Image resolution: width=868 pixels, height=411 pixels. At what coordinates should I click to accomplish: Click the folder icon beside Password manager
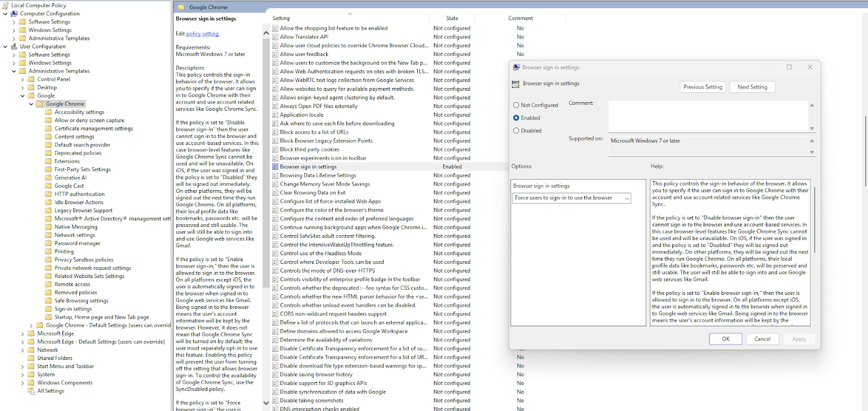click(49, 243)
